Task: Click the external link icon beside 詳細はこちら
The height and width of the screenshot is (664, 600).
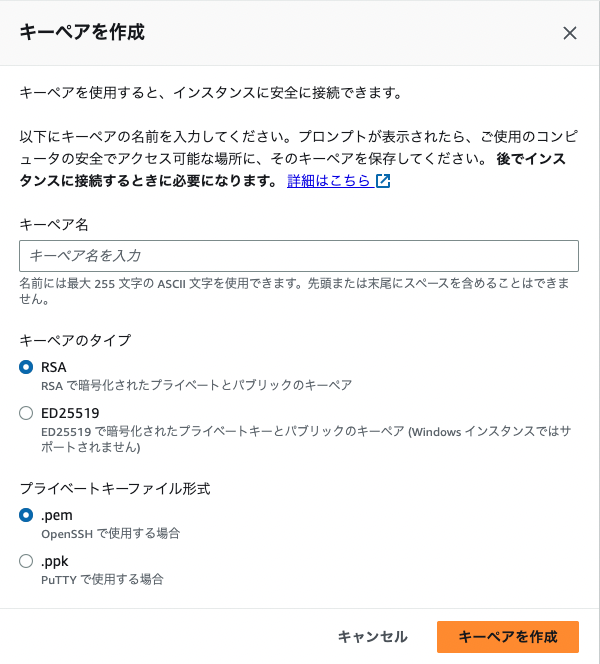Action: (383, 181)
